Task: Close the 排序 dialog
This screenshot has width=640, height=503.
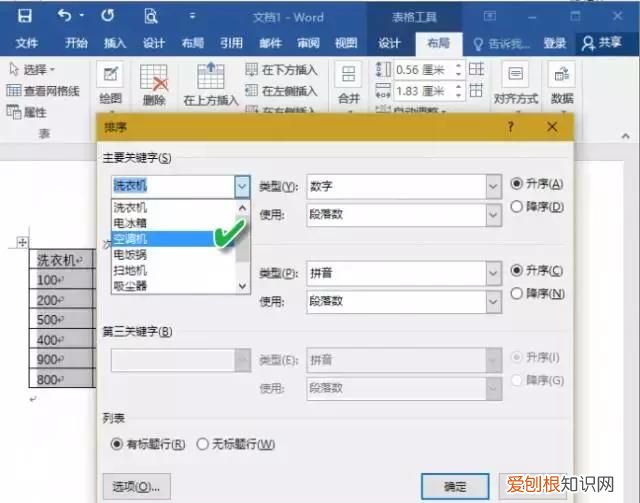Action: tap(552, 127)
